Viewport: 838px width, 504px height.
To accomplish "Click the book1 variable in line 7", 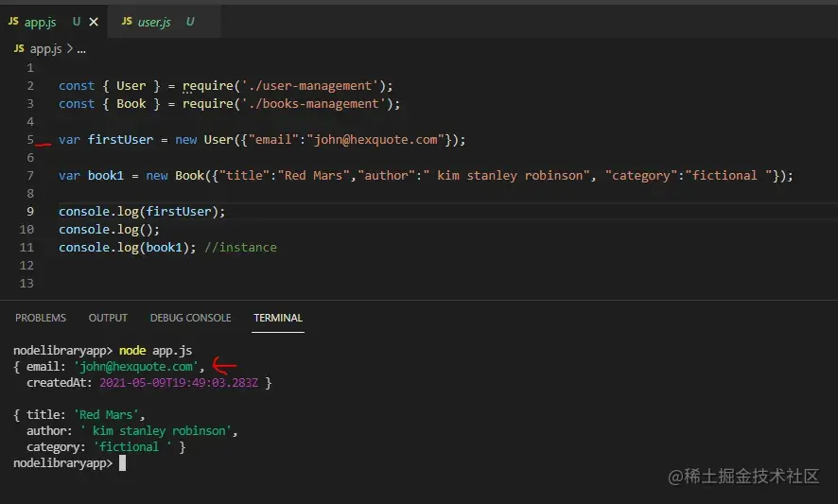I will point(106,176).
